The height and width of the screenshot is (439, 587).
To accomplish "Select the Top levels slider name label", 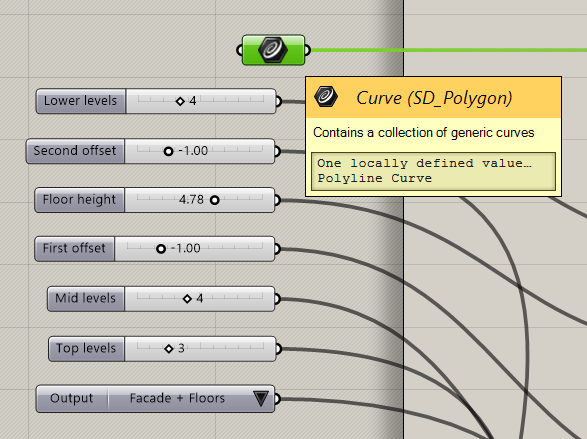I will pos(86,349).
